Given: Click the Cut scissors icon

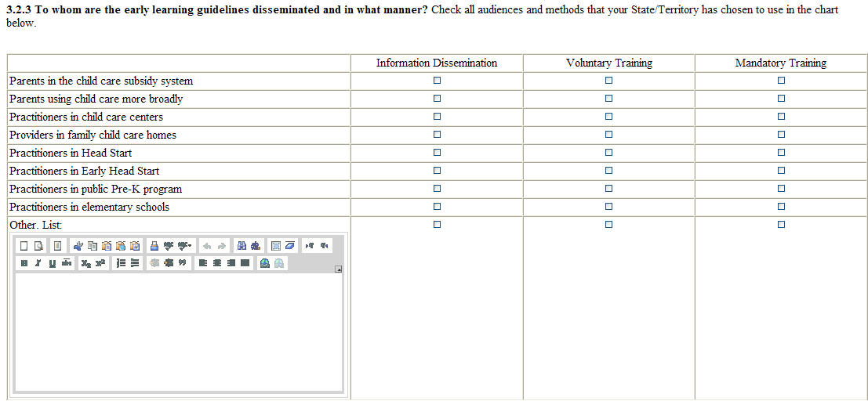Looking at the screenshot, I should pos(78,246).
